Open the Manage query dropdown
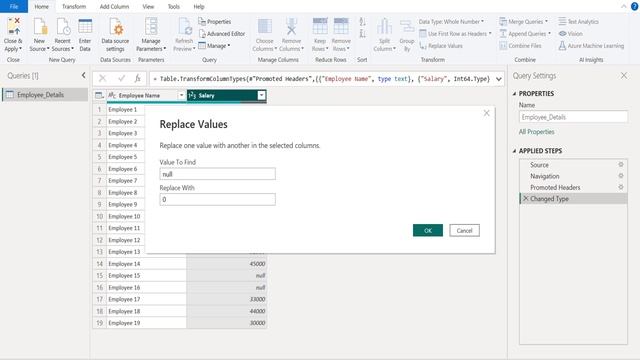This screenshot has width=640, height=360. [214, 46]
